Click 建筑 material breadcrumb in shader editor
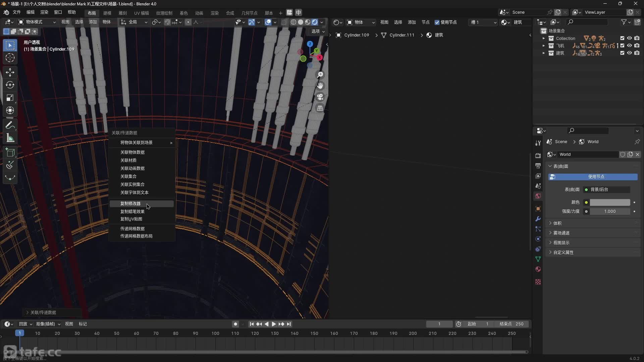This screenshot has height=362, width=644. pos(435,35)
